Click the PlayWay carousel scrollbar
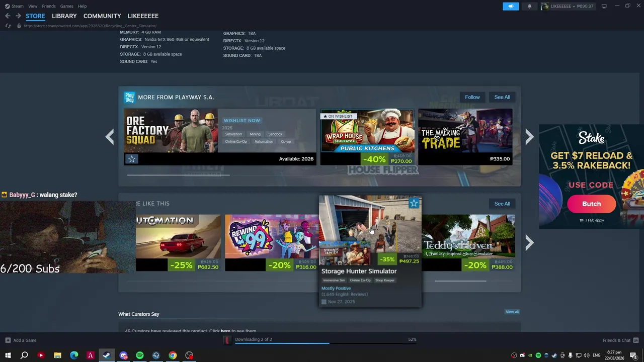This screenshot has width=644, height=362. click(179, 175)
